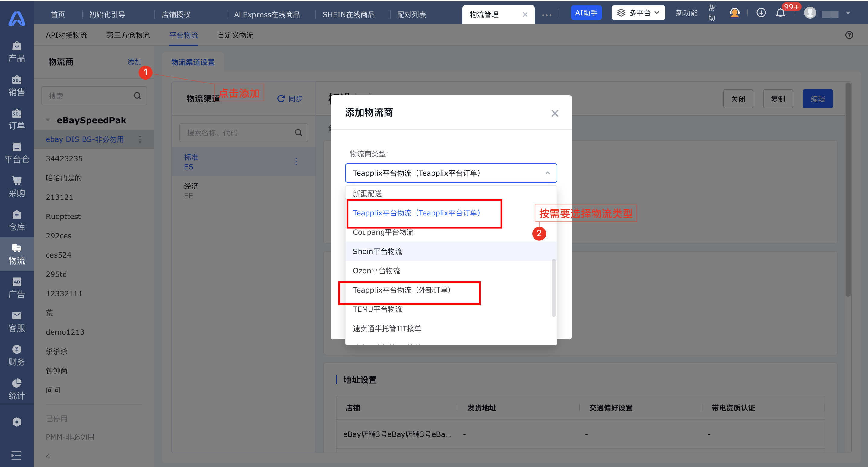Click the help question mark icon

pyautogui.click(x=849, y=35)
